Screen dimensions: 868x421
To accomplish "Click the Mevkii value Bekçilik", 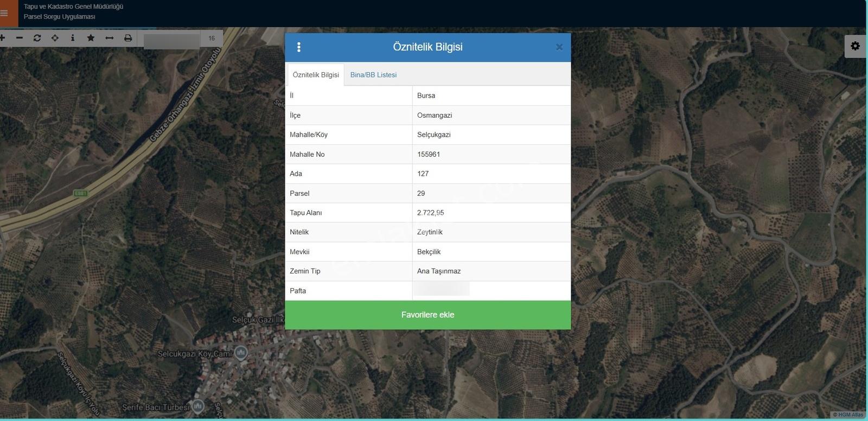I will point(429,252).
